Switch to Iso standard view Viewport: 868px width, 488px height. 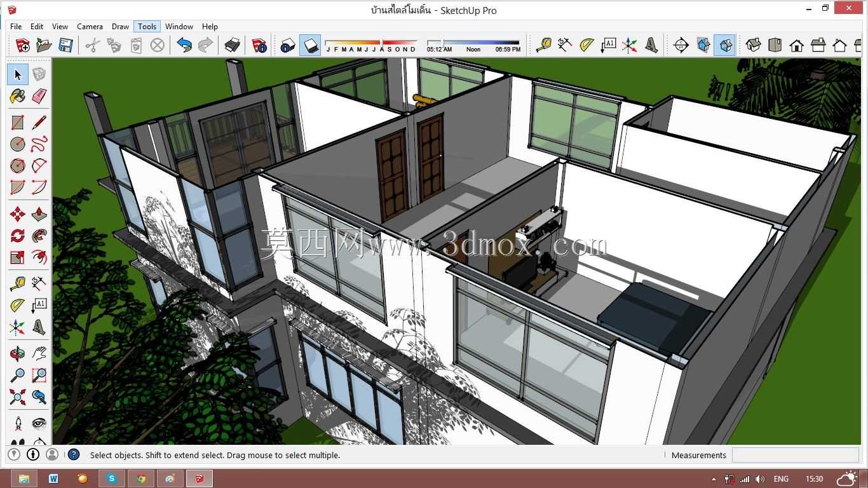(x=754, y=45)
